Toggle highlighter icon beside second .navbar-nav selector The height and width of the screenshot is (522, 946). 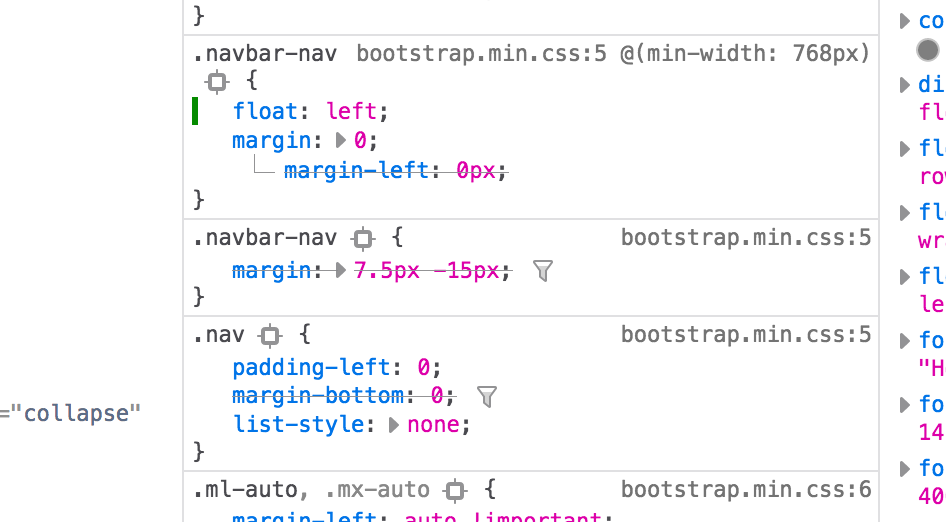364,239
